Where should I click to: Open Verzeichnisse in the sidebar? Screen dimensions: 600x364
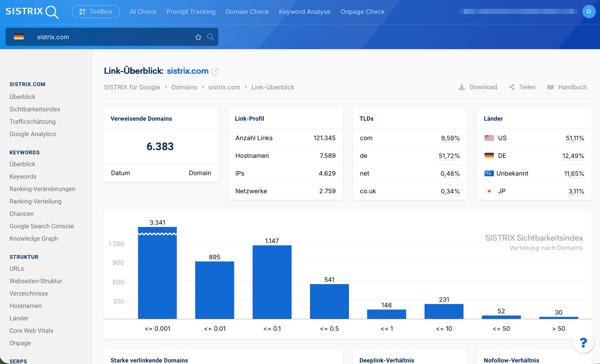pyautogui.click(x=29, y=293)
